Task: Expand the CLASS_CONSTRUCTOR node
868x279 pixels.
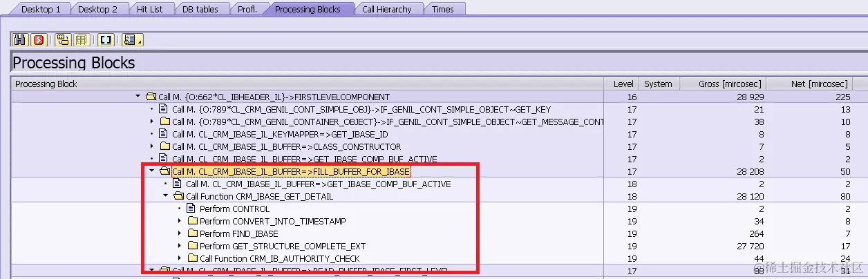Action: [x=152, y=146]
